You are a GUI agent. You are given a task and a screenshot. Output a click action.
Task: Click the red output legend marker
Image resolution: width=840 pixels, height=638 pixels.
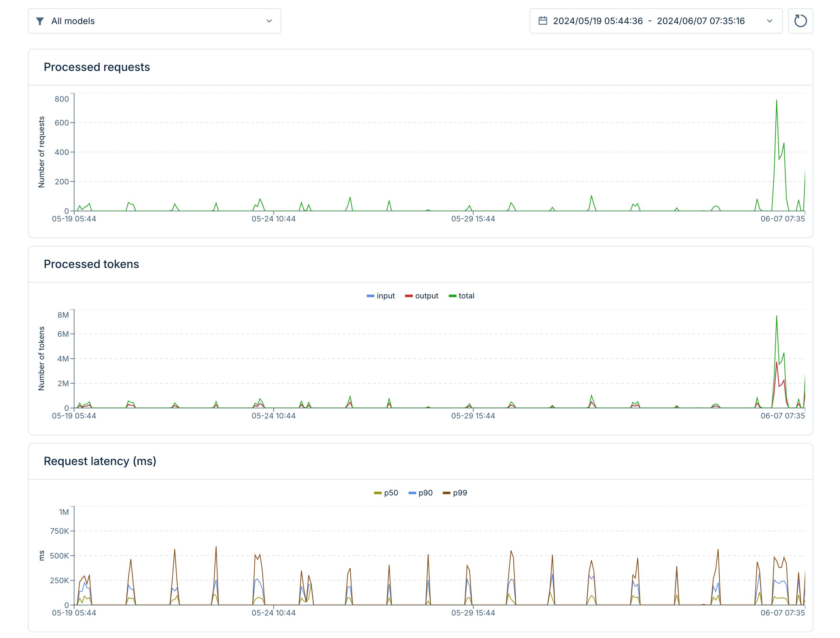409,296
